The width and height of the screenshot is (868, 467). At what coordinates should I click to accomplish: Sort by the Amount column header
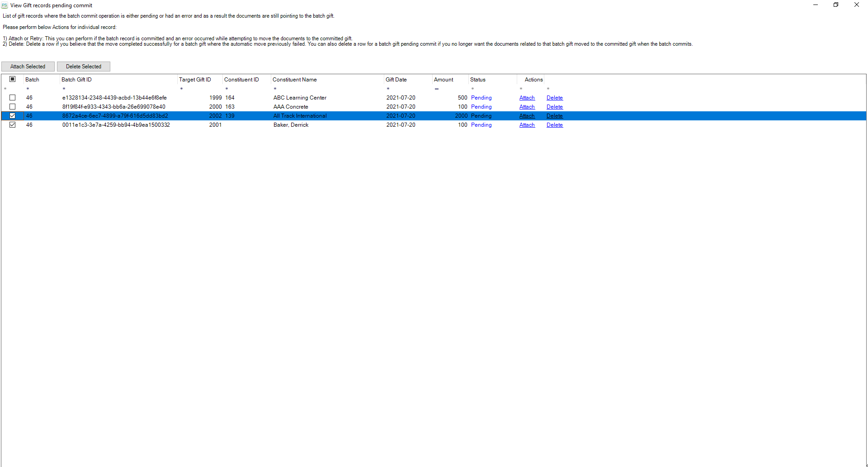click(443, 80)
